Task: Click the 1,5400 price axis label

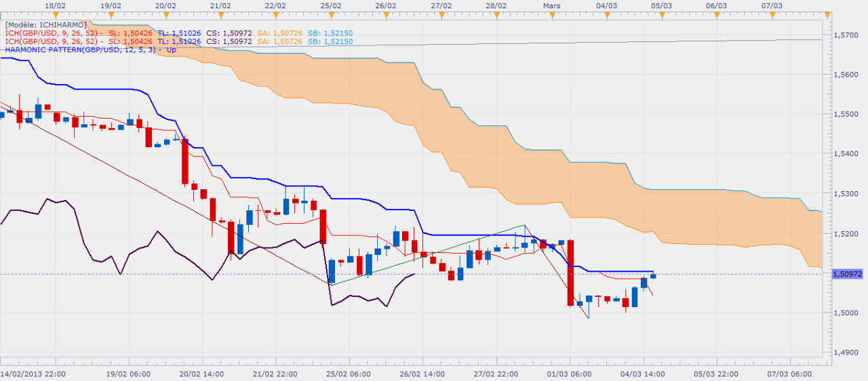Action: 847,154
